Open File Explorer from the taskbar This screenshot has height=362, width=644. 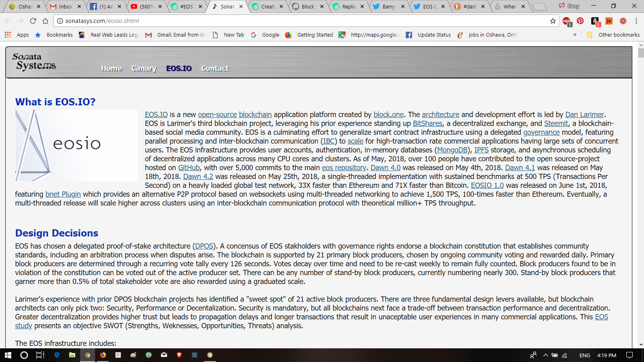(x=72, y=355)
